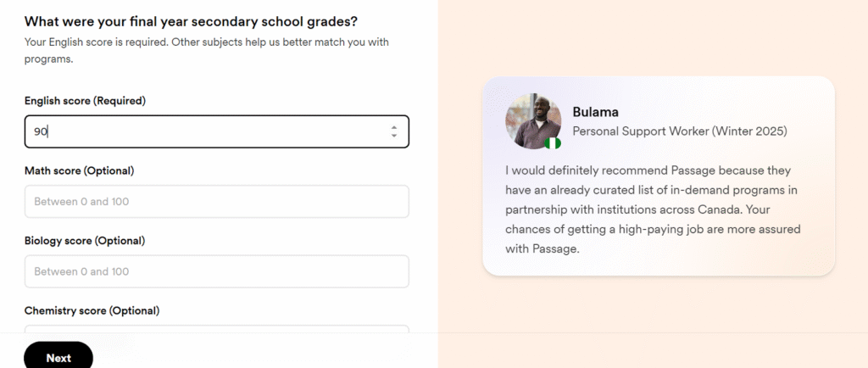Click Bulama's profile photo
Viewport: 868px width, 368px height.
point(533,121)
